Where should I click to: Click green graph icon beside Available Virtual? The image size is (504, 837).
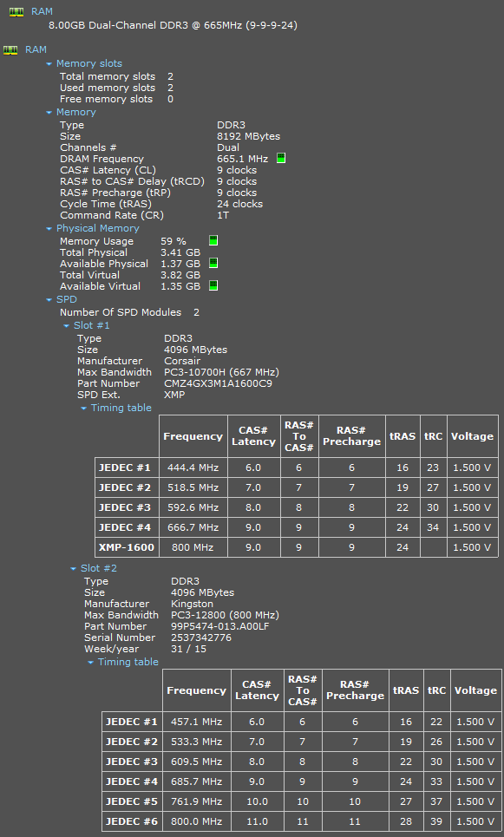tap(213, 285)
